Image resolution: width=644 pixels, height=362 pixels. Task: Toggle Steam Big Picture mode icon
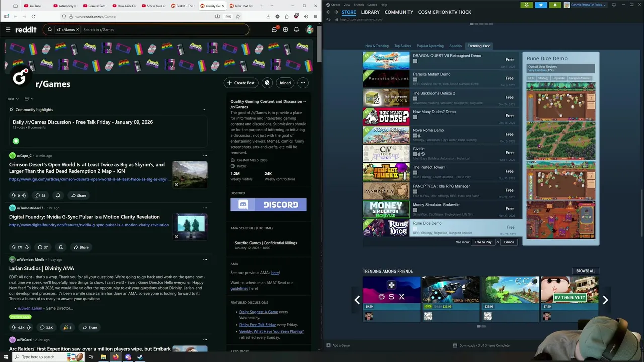614,5
